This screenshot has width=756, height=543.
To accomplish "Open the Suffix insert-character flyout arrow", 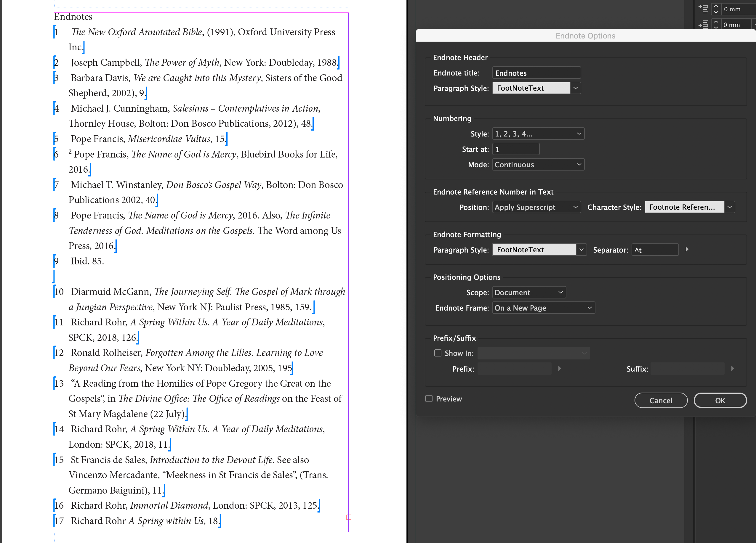I will tap(733, 368).
